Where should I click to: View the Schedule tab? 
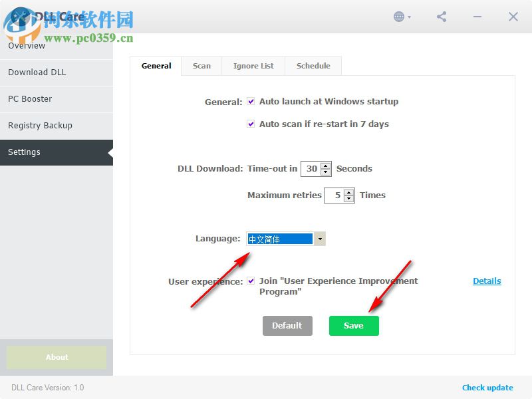pyautogui.click(x=313, y=66)
